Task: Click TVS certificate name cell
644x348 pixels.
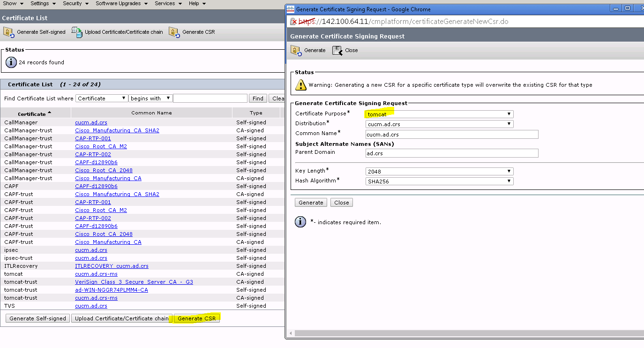Action: pos(10,306)
